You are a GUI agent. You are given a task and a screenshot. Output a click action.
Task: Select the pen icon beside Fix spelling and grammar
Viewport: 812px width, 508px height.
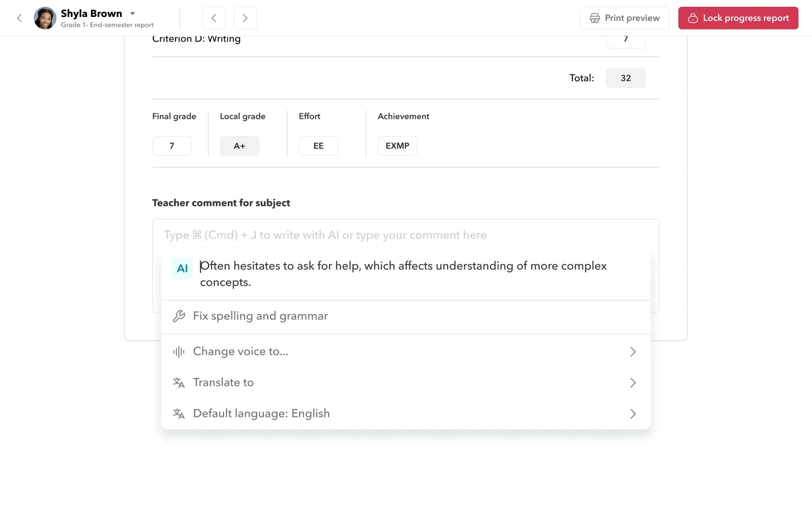click(x=179, y=316)
